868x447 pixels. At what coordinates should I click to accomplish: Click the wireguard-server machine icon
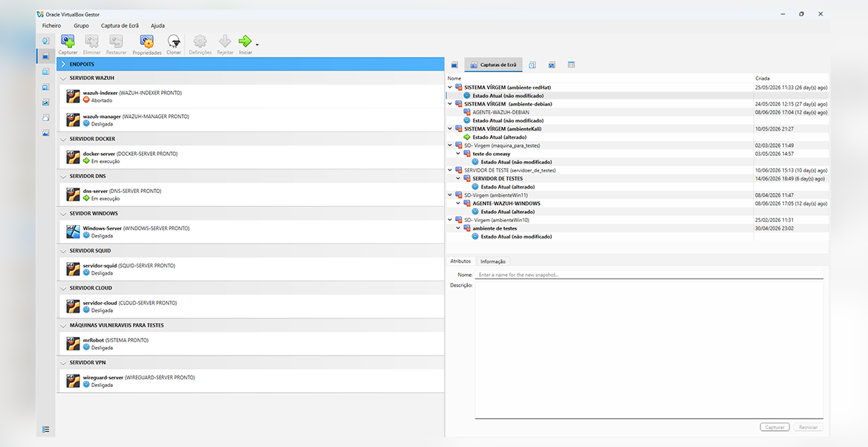click(74, 380)
